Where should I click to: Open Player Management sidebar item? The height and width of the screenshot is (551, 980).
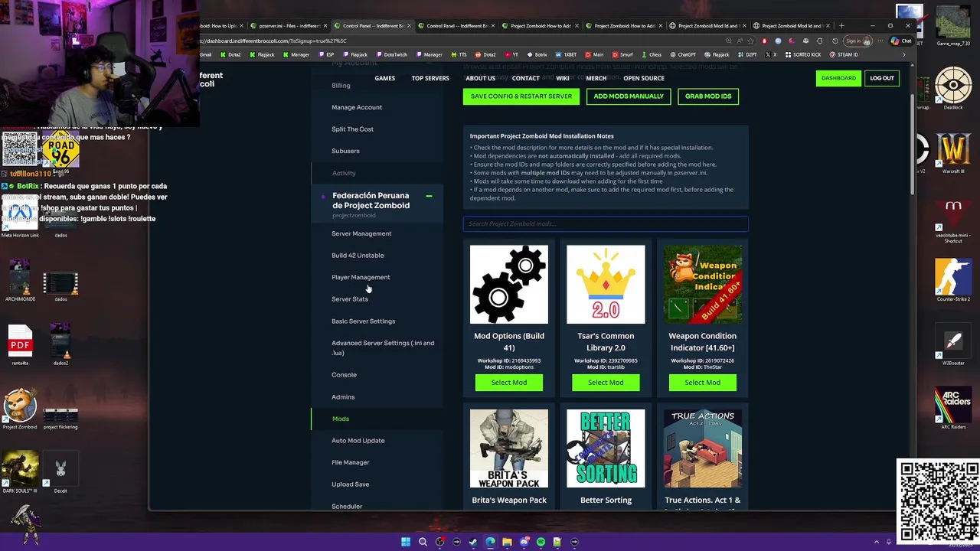pos(361,277)
